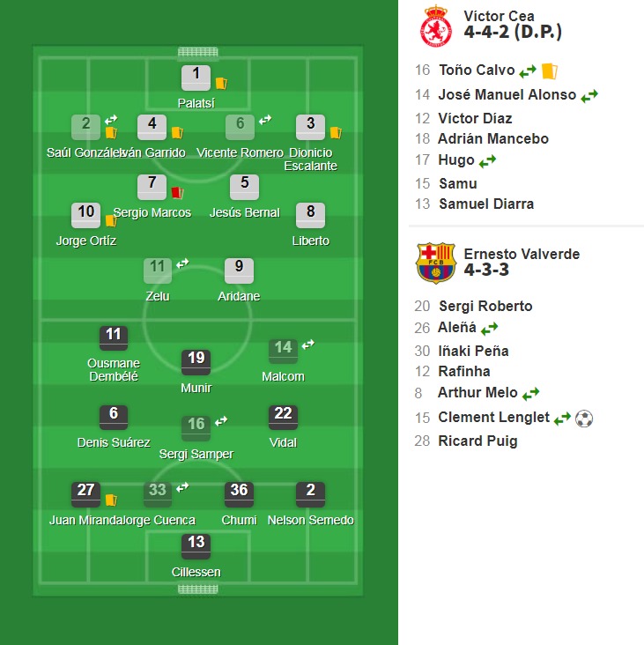The height and width of the screenshot is (645, 644).
Task: Click the substitution arrows beside Arthur Melo
Action: click(531, 394)
